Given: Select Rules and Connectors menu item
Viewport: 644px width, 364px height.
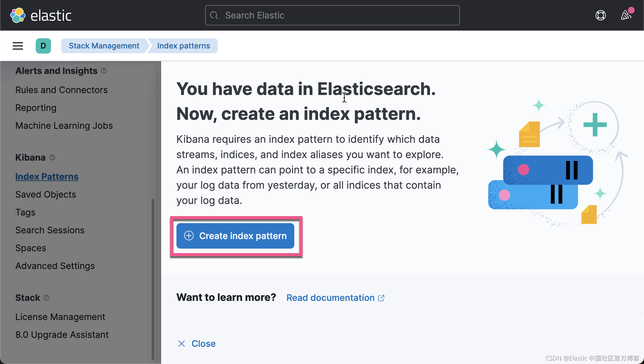Looking at the screenshot, I should tap(61, 90).
